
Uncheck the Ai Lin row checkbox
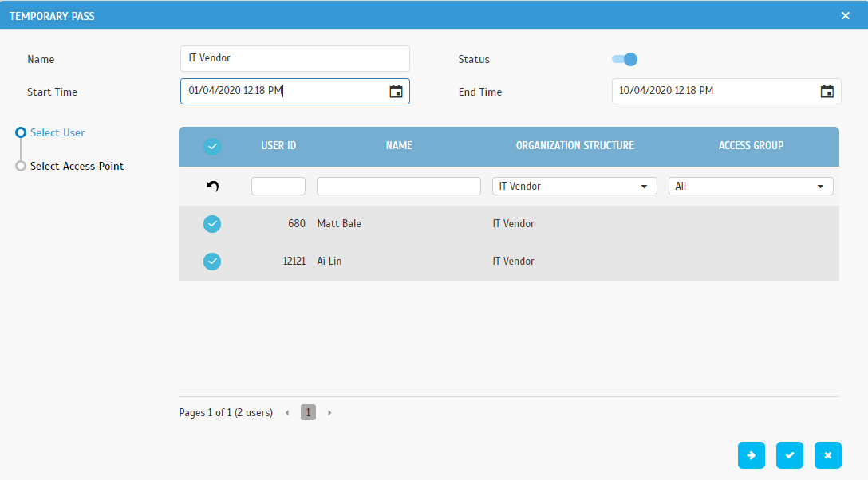(x=212, y=261)
